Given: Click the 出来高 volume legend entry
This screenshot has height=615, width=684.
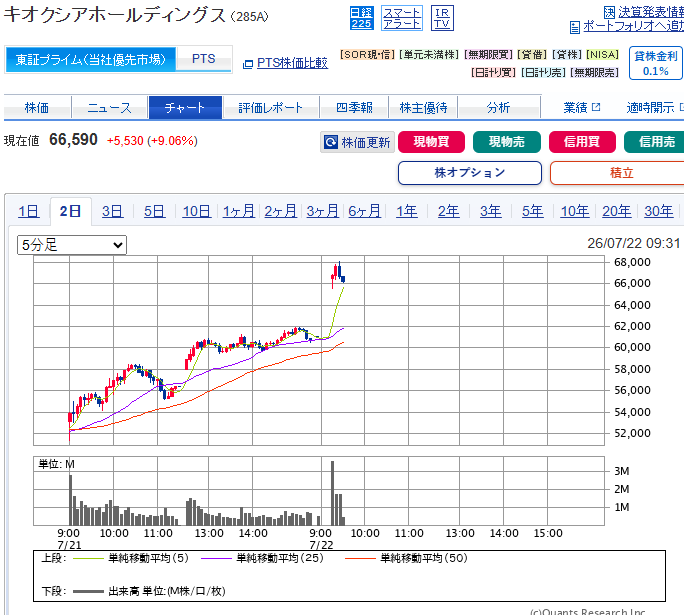Looking at the screenshot, I should coord(149,591).
